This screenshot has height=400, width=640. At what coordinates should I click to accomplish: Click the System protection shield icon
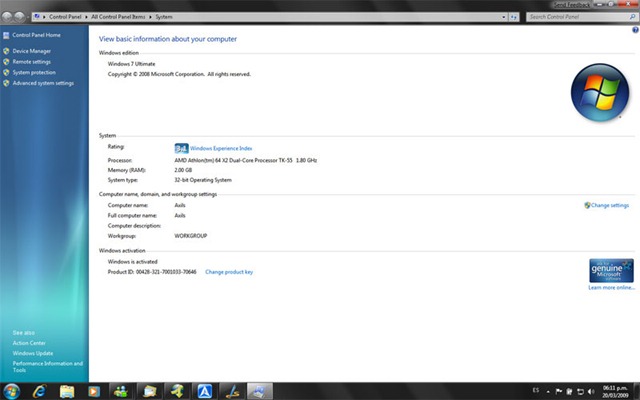pyautogui.click(x=6, y=72)
